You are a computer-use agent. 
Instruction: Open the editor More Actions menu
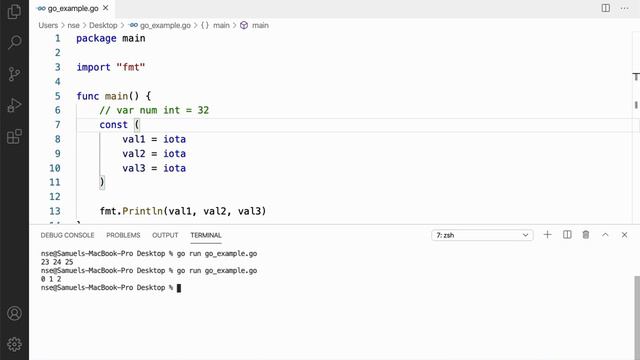coord(624,8)
